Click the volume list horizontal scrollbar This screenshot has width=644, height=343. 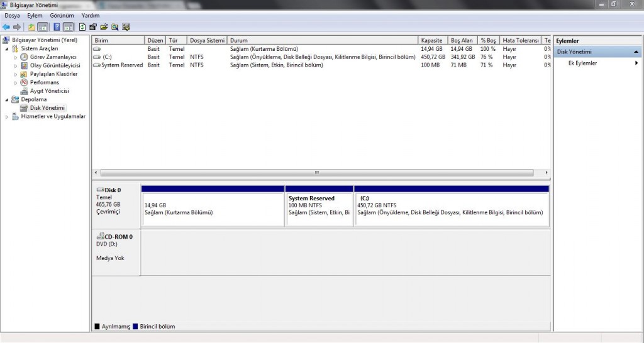[316, 172]
